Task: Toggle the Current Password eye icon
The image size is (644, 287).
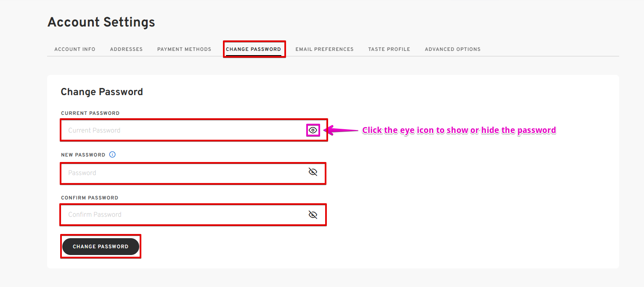Action: tap(313, 130)
